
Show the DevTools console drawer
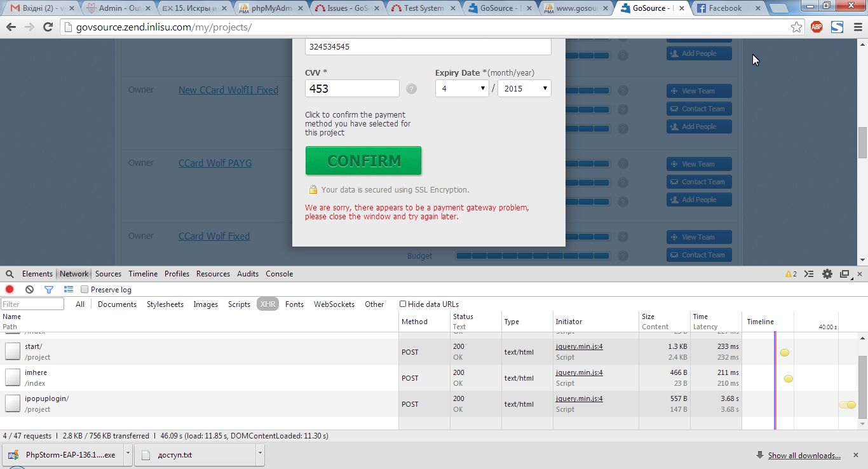pos(809,274)
